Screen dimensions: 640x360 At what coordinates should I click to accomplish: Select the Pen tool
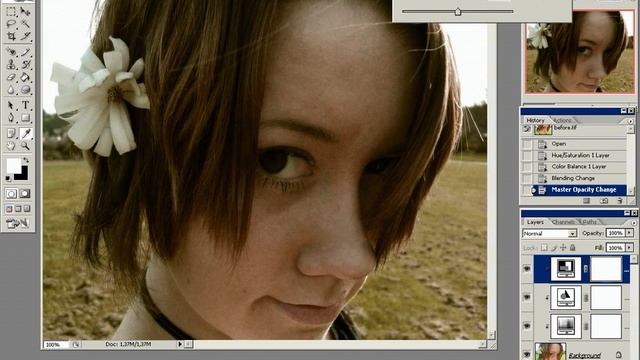[11, 118]
